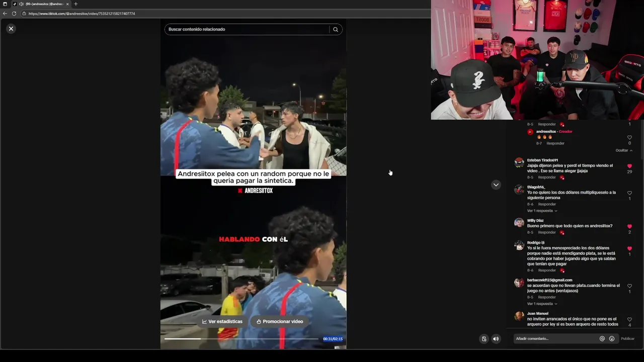This screenshot has width=644, height=362.
Task: Toggle the heart on Rodrigo's comment
Action: [x=629, y=248]
